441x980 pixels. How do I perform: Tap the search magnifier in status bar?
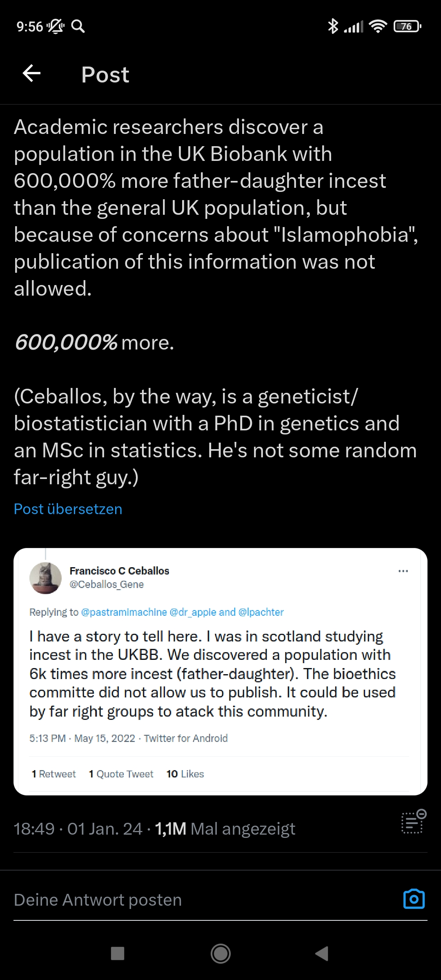coord(78,27)
